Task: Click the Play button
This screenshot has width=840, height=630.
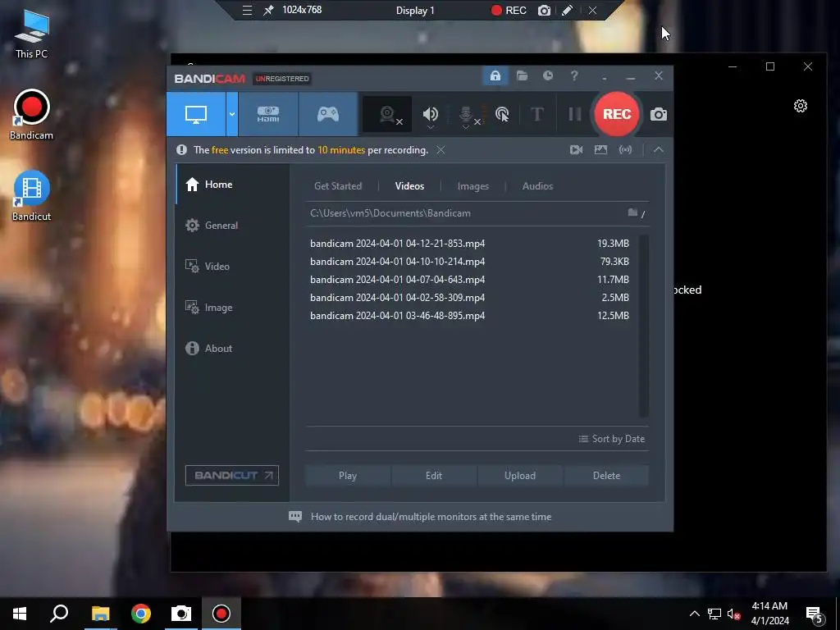Action: click(348, 476)
